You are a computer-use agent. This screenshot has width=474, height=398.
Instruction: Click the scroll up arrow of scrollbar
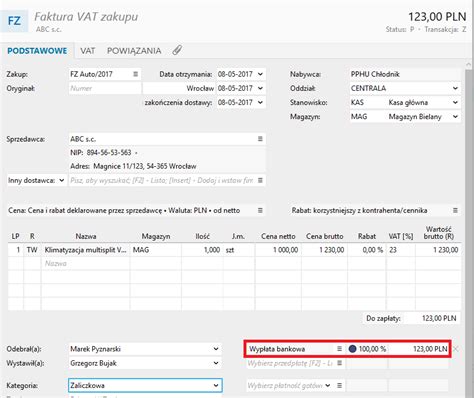coord(468,64)
